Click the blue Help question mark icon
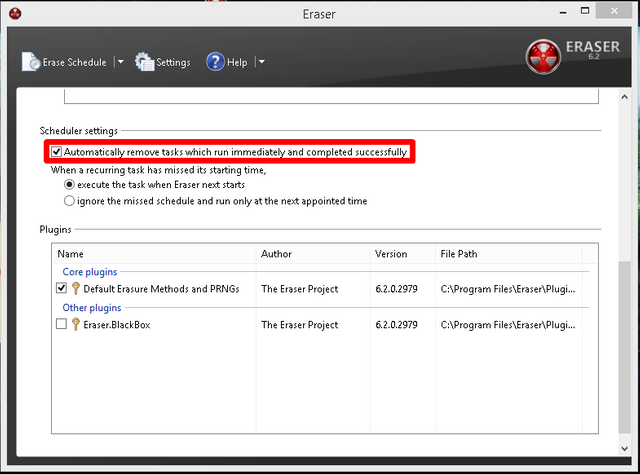640x474 pixels. [216, 62]
